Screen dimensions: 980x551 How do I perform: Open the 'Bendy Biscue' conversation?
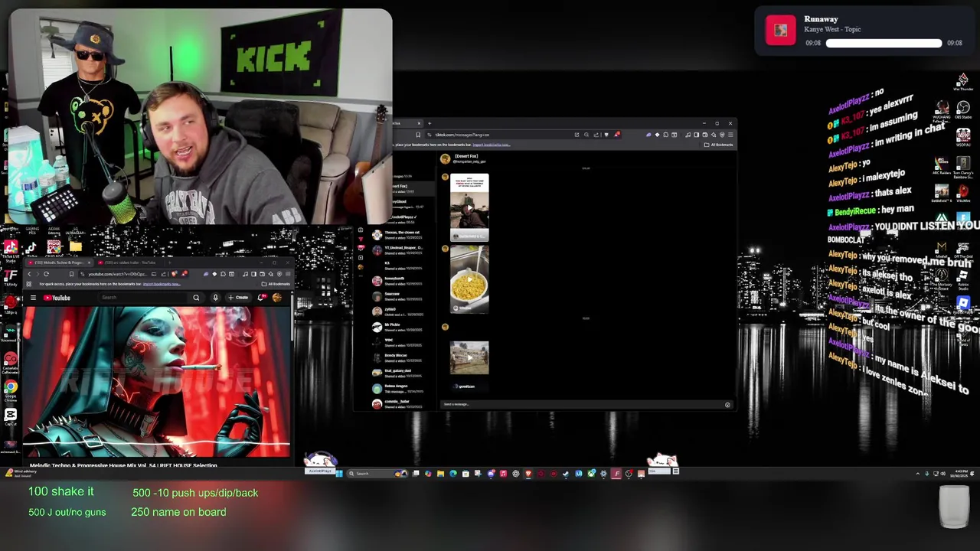coord(398,357)
